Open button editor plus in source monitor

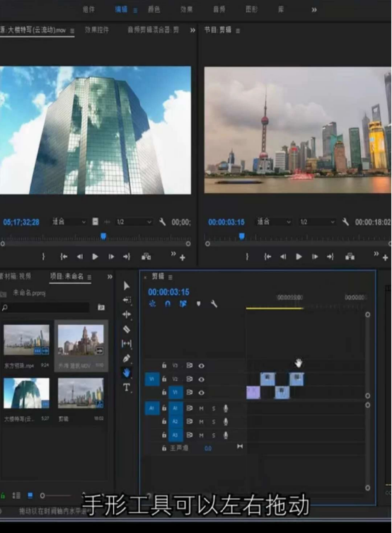tap(183, 258)
